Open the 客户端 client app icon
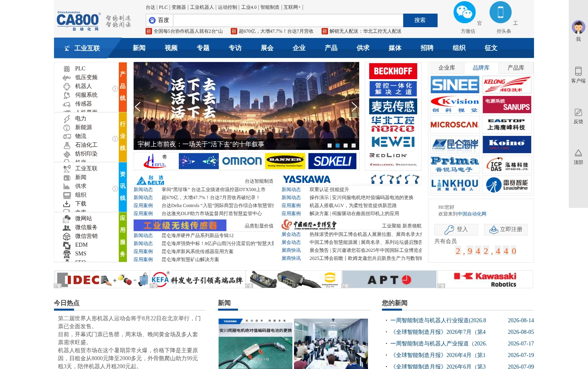This screenshot has height=369, width=588. coord(578,71)
